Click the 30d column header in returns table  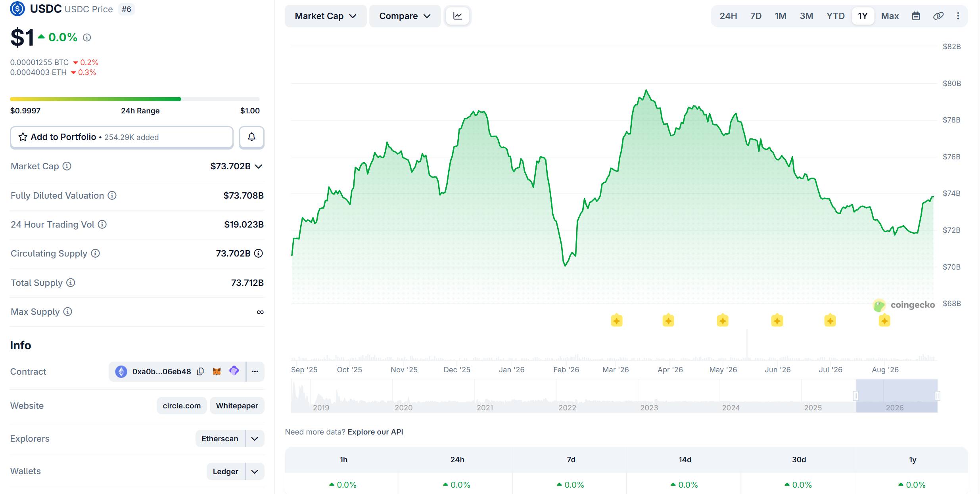[x=799, y=460]
